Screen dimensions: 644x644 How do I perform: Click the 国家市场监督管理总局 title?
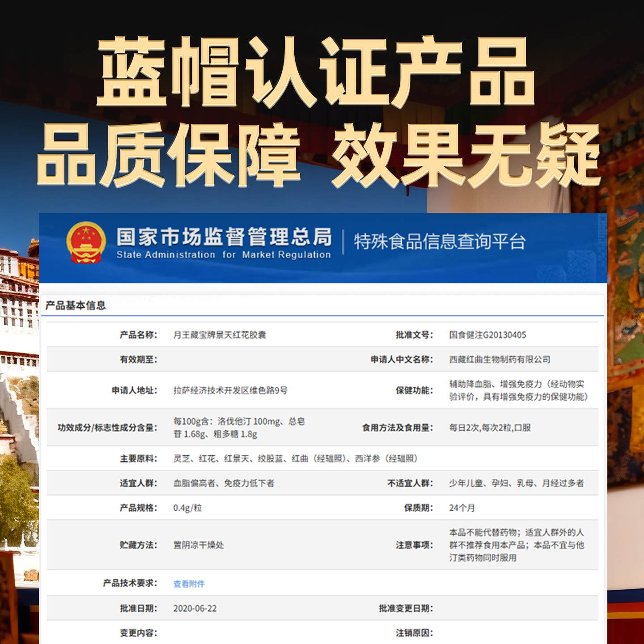224,237
